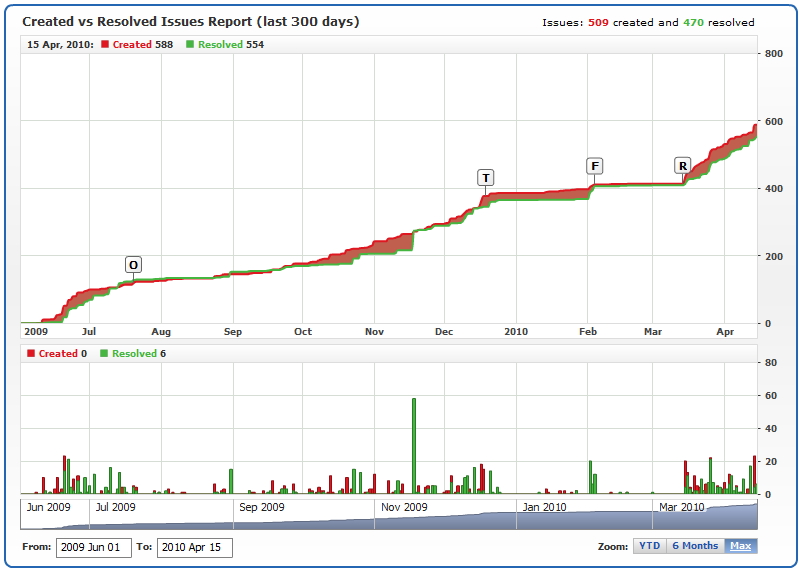Select the Max zoom option
Image resolution: width=802 pixels, height=572 pixels.
coord(740,546)
